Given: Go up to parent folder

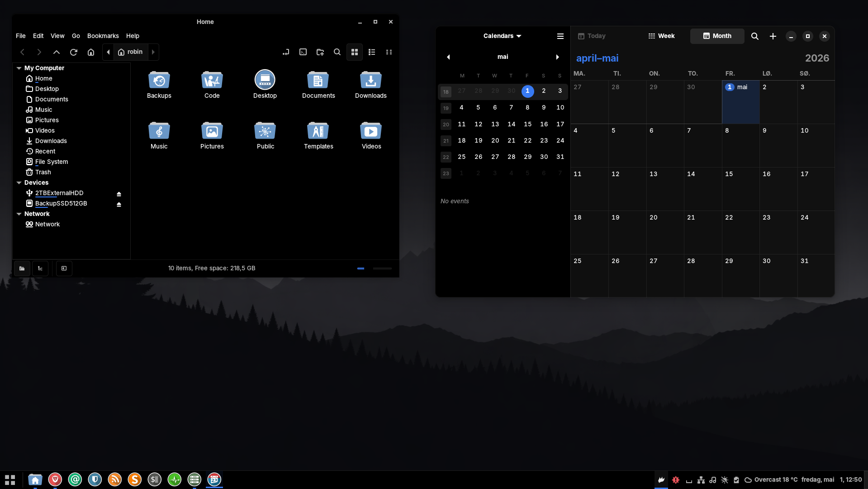Looking at the screenshot, I should (x=57, y=52).
